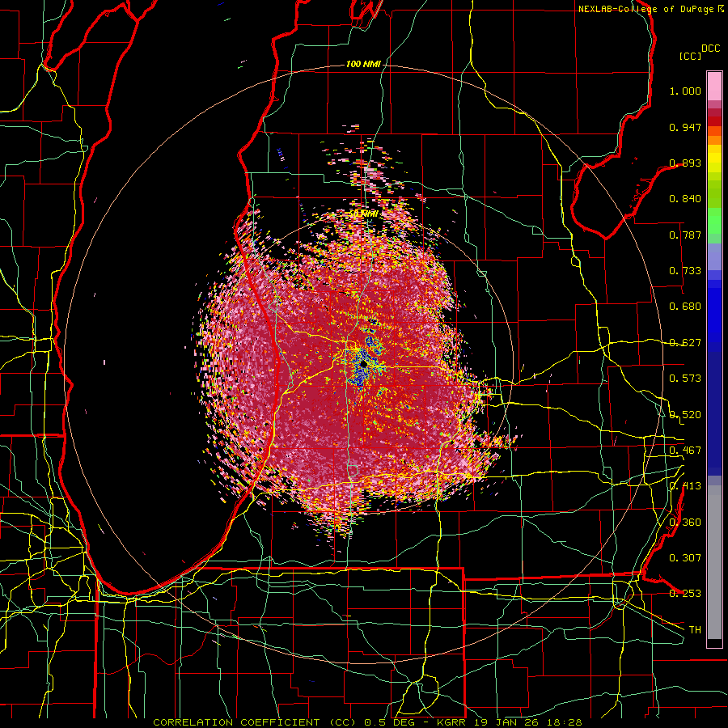The width and height of the screenshot is (728, 728).
Task: Select the KGRR station identifier in caption
Action: tap(453, 722)
